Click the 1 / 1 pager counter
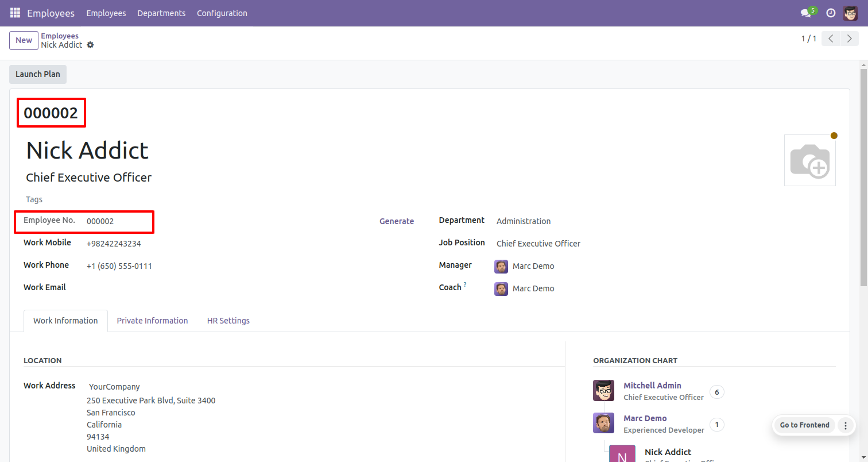Screen dimensions: 868x462 tap(808, 39)
